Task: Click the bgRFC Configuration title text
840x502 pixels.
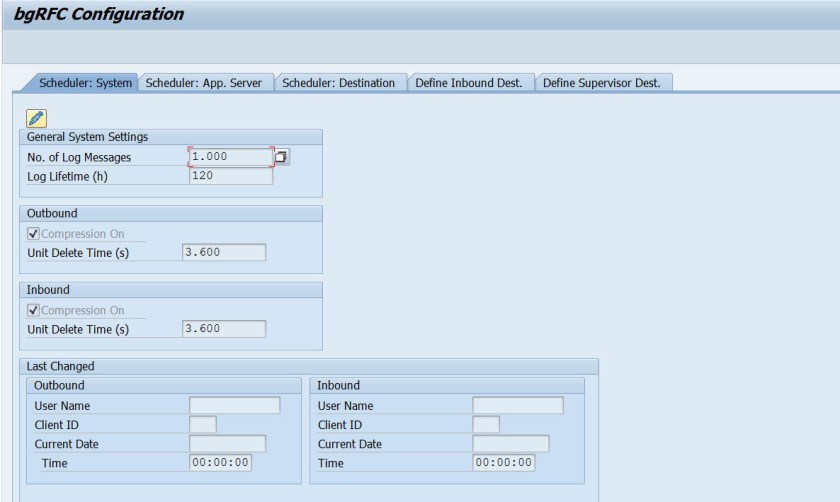Action: (99, 14)
